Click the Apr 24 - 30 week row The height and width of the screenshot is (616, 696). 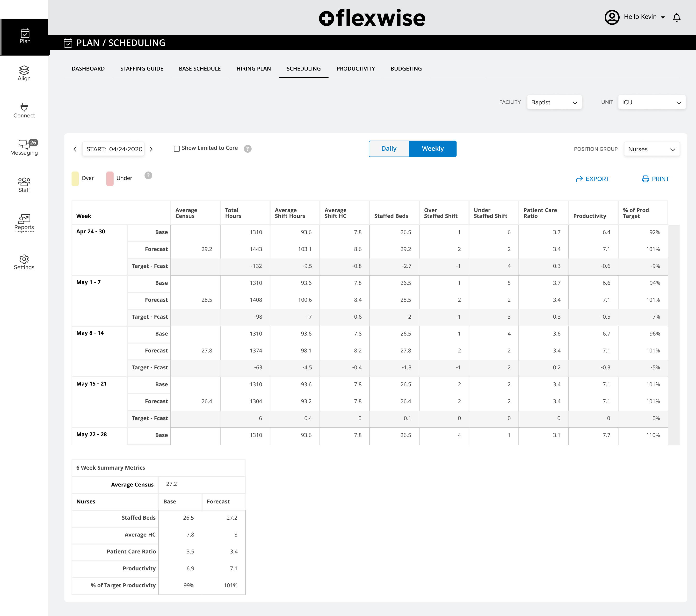[x=370, y=250]
